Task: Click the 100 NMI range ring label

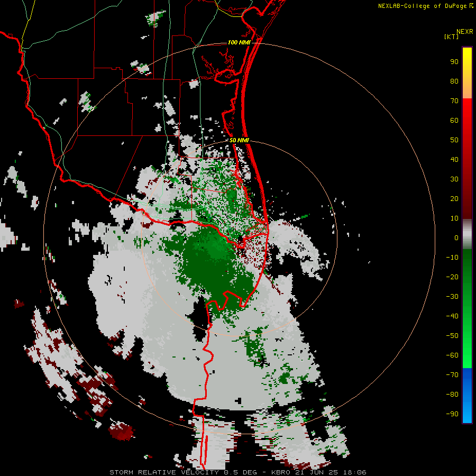Action: pyautogui.click(x=239, y=42)
